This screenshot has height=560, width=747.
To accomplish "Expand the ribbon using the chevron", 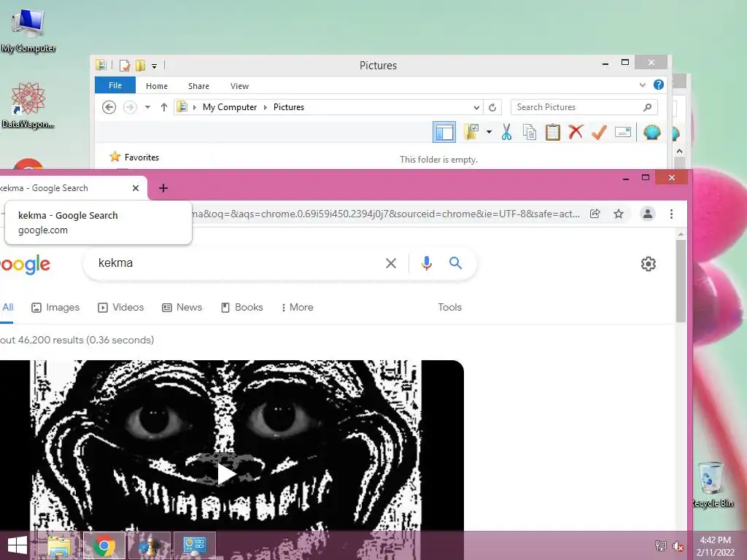I will pyautogui.click(x=642, y=85).
